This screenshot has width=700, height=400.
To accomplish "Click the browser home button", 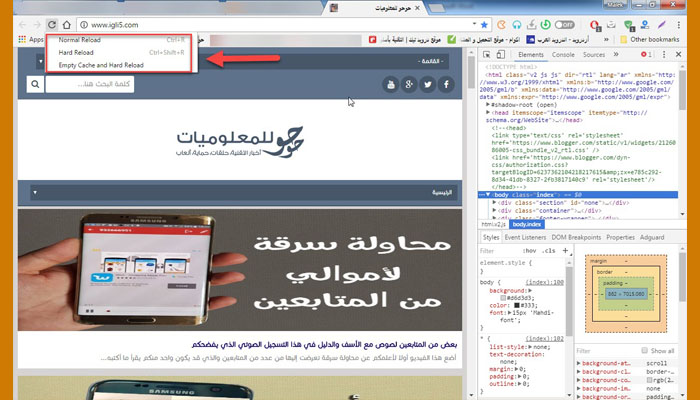I will (63, 23).
